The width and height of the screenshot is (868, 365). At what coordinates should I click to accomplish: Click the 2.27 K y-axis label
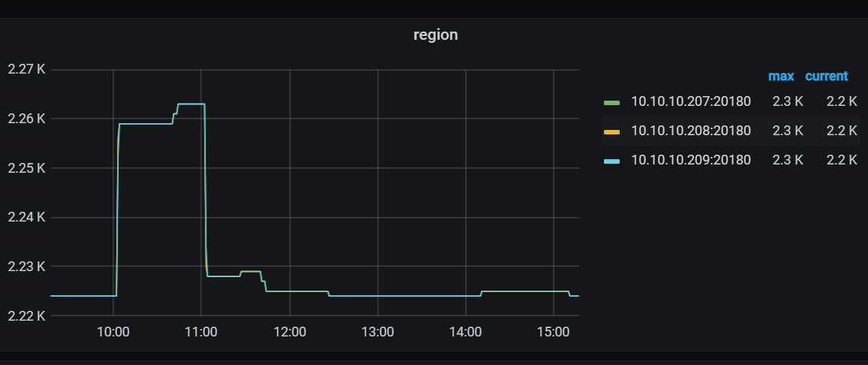click(26, 70)
